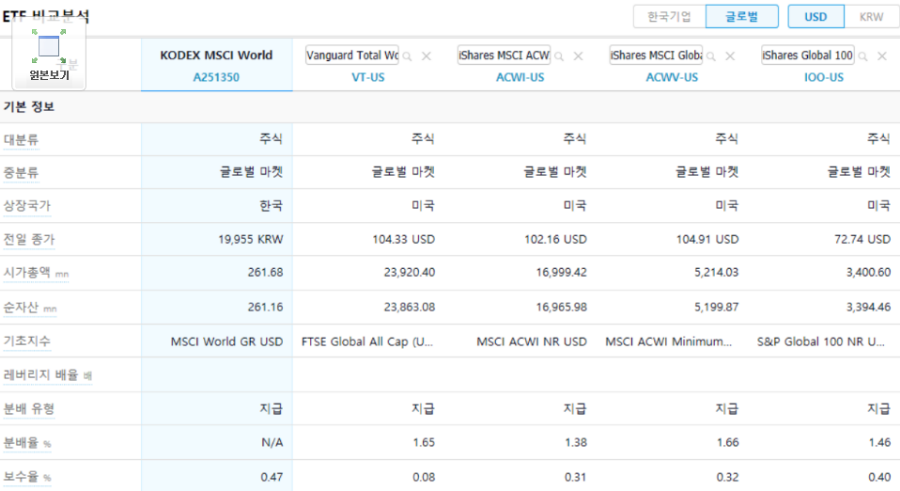Click the 5,214.03 market cap cell
Image resolution: width=900 pixels, height=491 pixels.
pyautogui.click(x=716, y=272)
